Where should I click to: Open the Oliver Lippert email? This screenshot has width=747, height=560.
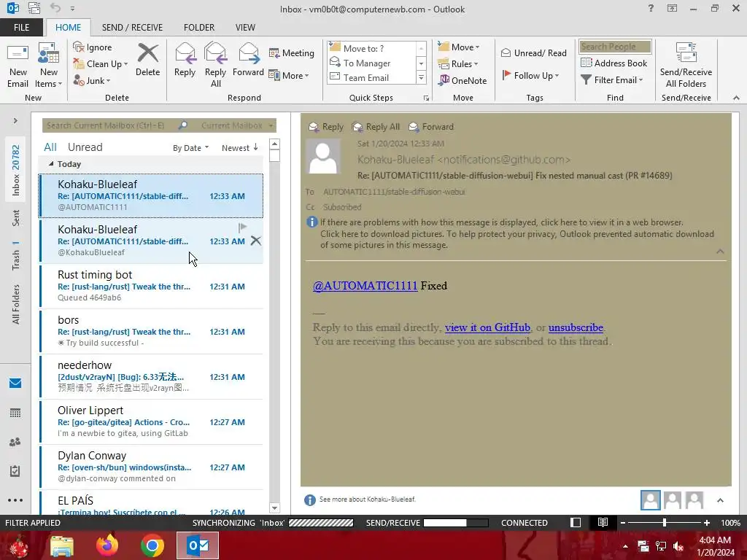152,421
